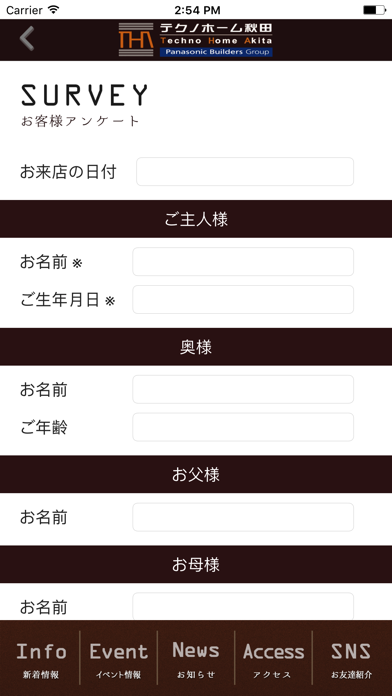
Task: Tap the お母様 section header
Action: tap(196, 564)
